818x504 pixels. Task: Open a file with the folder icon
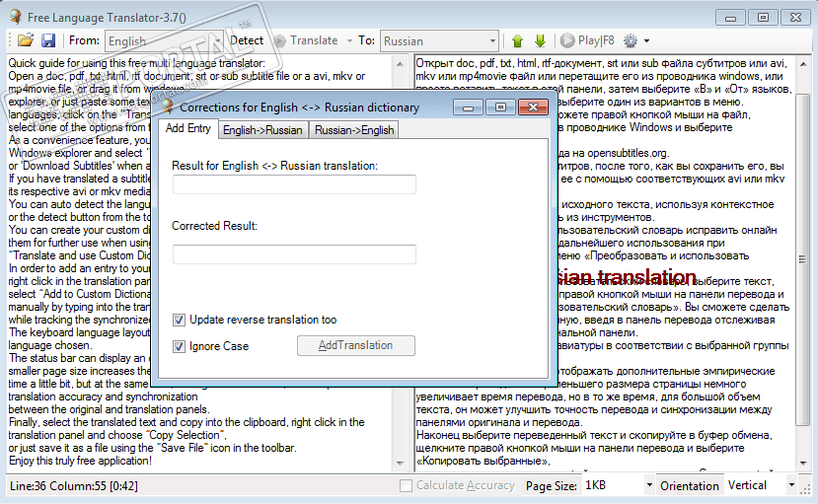click(x=25, y=40)
